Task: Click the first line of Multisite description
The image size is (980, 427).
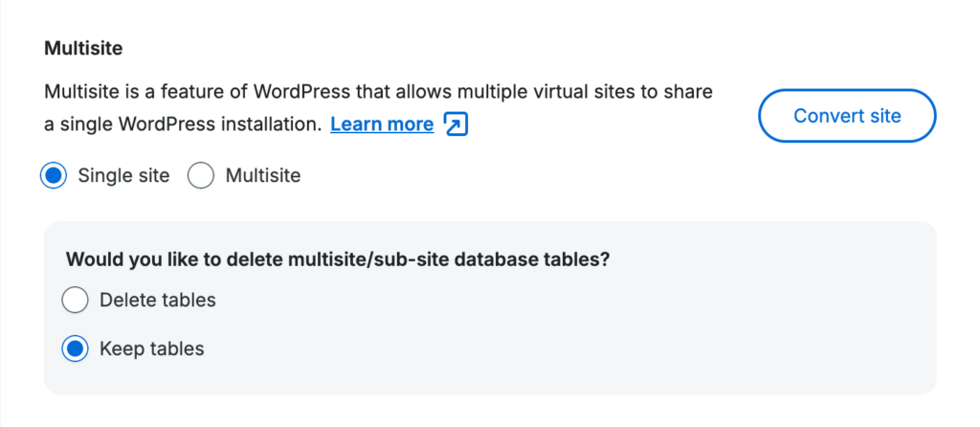Action: 378,94
